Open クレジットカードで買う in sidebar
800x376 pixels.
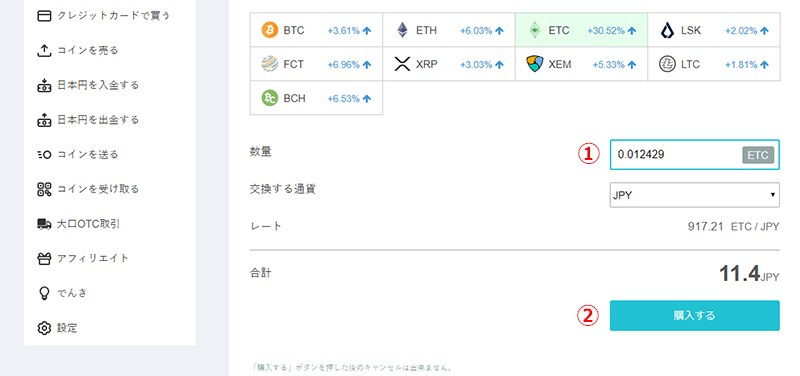click(x=104, y=16)
